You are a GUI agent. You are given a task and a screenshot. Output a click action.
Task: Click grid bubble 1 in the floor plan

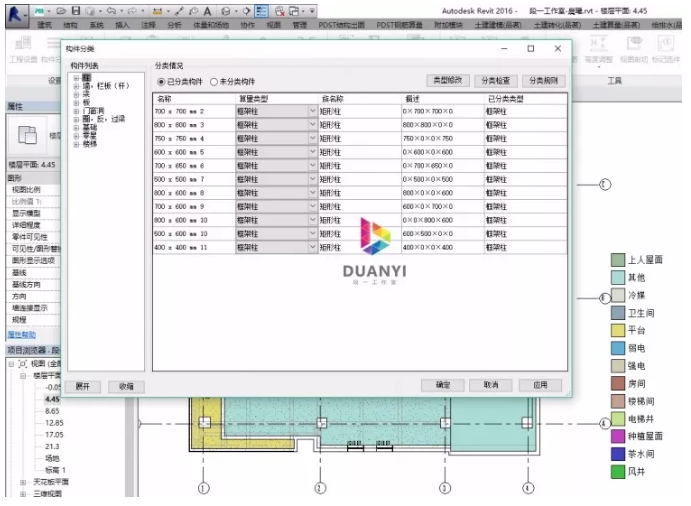203,488
